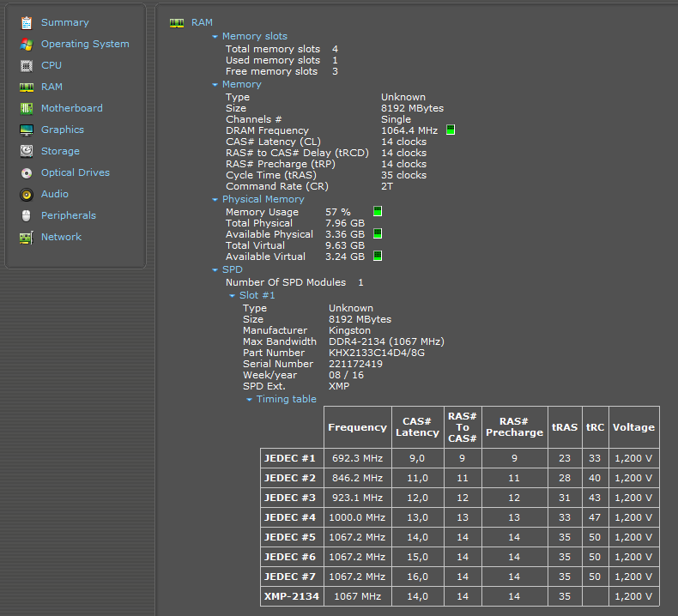Open Graphics via its monitor icon
Viewport: 678px width, 616px height.
[26, 130]
